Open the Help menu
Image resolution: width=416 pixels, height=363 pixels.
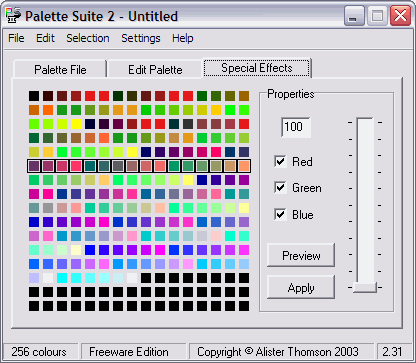click(x=183, y=38)
